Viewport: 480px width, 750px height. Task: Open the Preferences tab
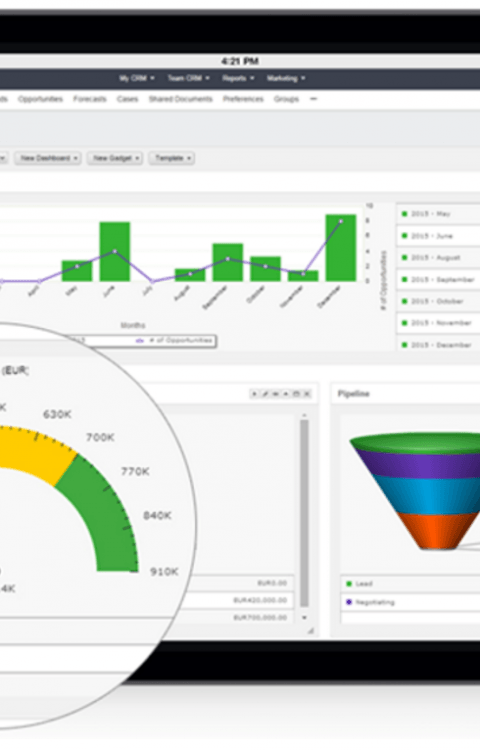click(x=243, y=99)
